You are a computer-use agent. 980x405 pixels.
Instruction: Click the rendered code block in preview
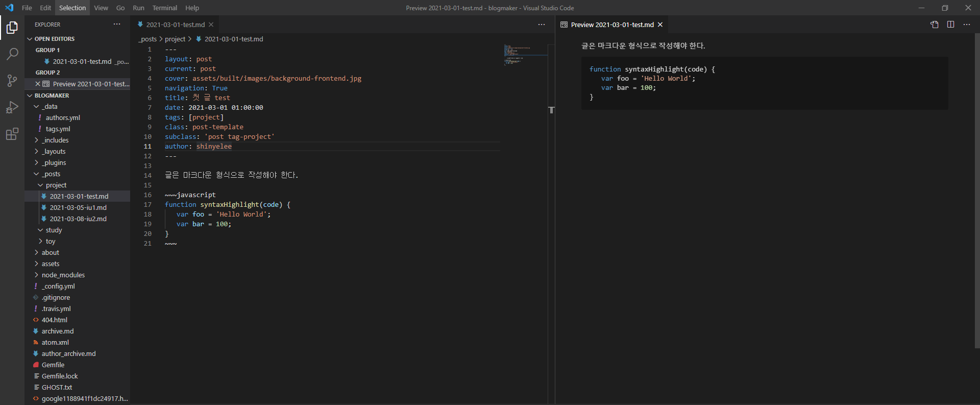pos(765,83)
